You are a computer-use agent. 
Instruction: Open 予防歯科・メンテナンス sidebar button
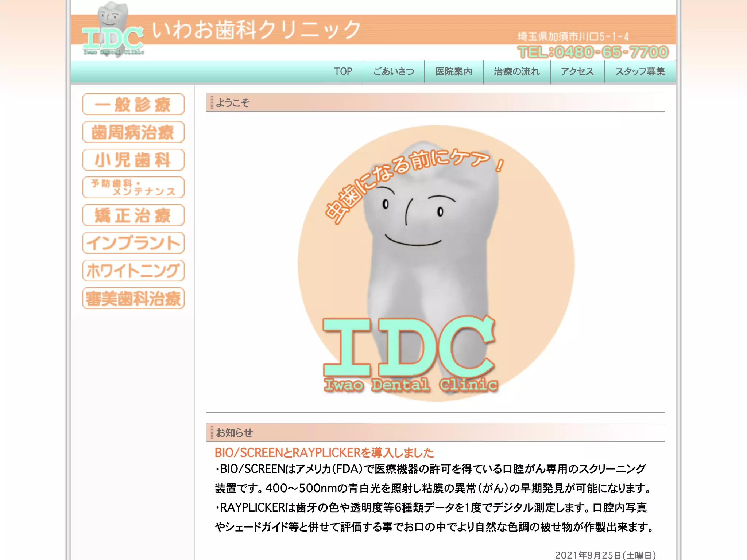133,187
